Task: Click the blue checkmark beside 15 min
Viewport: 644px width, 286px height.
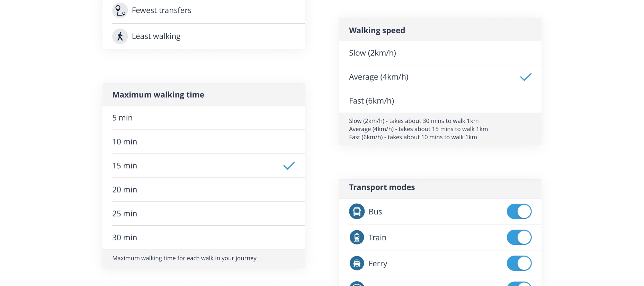Action: (x=289, y=166)
